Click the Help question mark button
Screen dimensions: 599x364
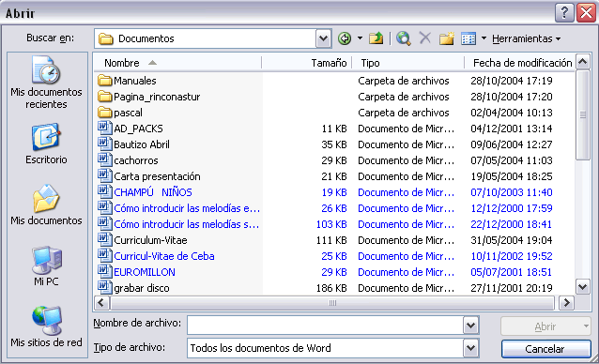[564, 12]
